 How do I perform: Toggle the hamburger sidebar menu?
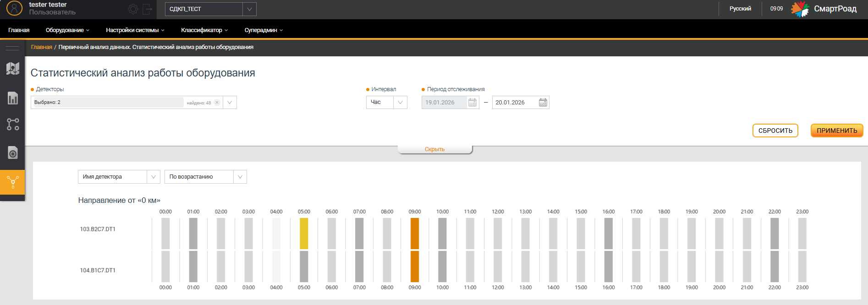click(12, 48)
